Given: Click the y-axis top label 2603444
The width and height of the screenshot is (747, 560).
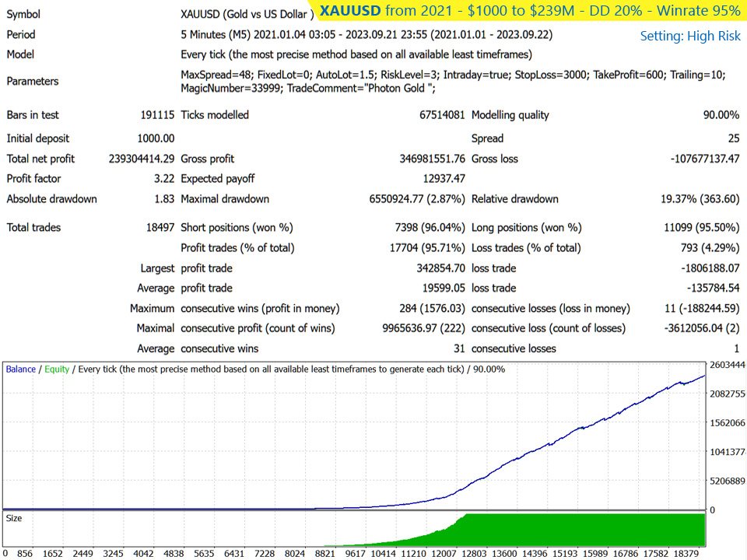Looking at the screenshot, I should click(x=727, y=365).
